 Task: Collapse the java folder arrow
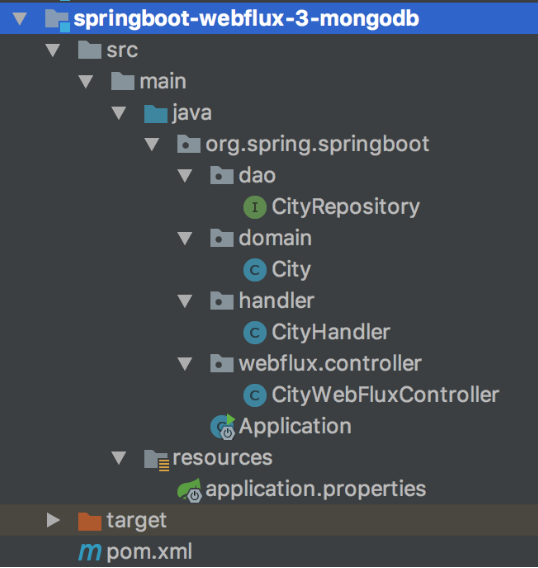119,113
